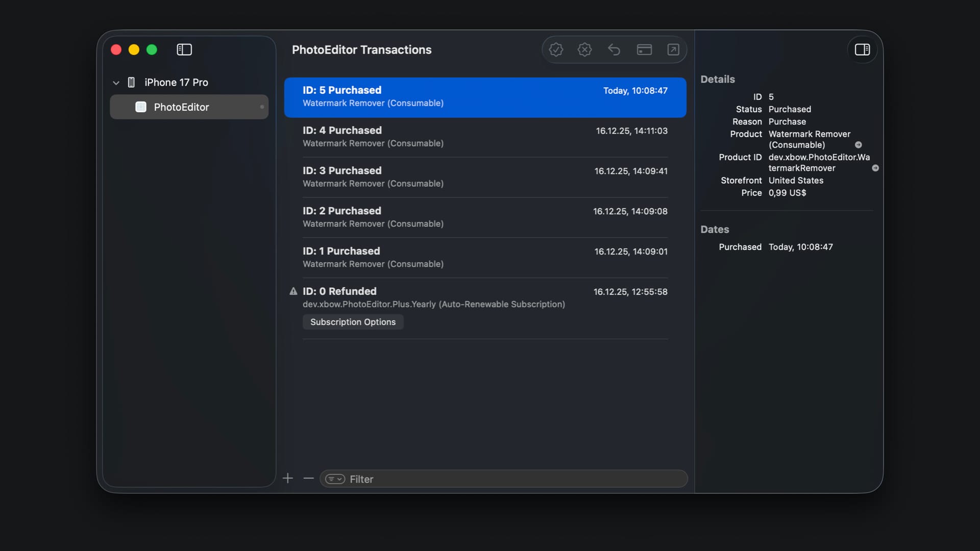Click the approve transaction checkmark seal icon
This screenshot has height=551, width=980.
tap(556, 49)
